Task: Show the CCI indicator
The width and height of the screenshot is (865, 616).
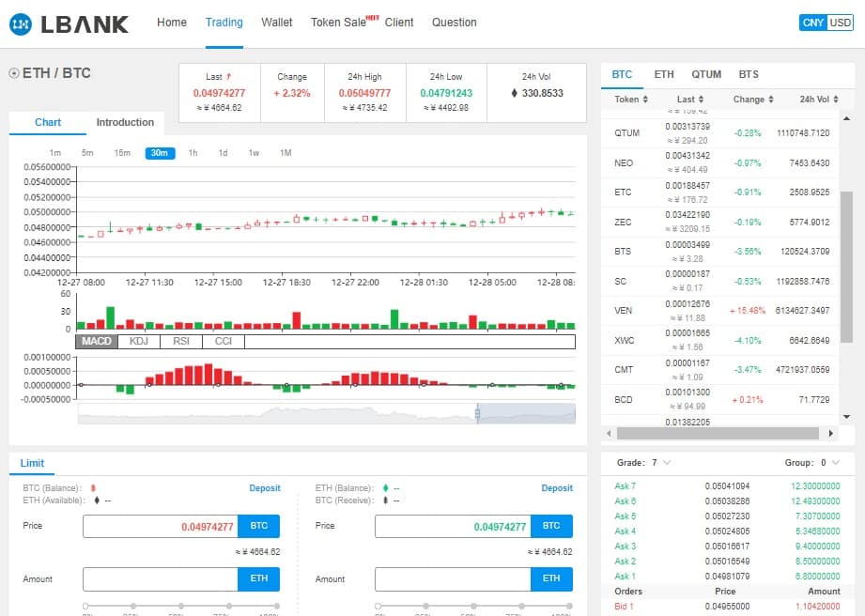Action: (x=224, y=342)
